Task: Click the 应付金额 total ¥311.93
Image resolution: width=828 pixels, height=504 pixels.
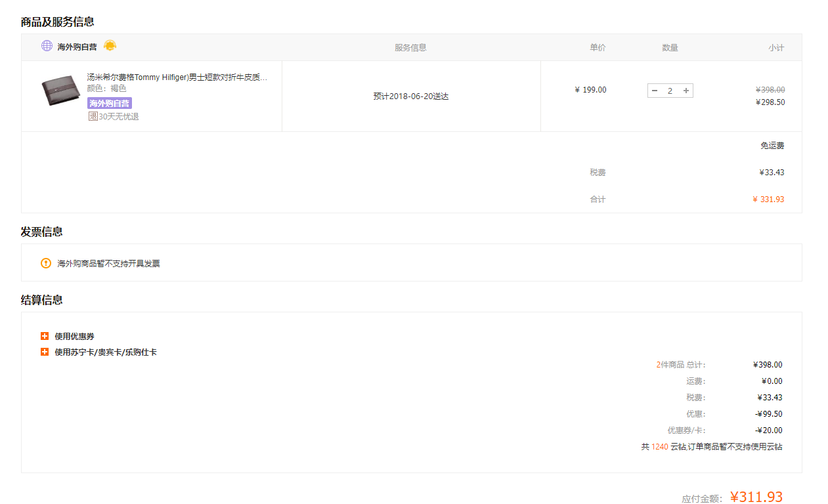Action: (x=756, y=497)
